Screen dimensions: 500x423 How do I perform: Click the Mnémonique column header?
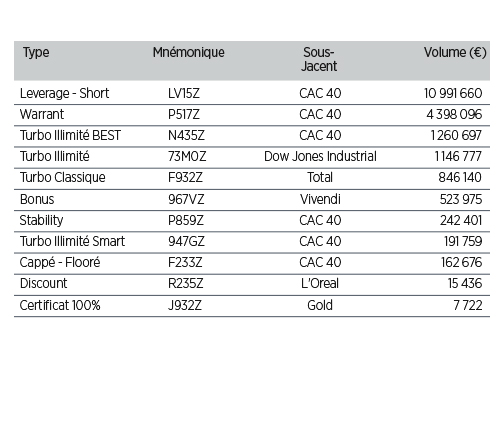pyautogui.click(x=189, y=53)
